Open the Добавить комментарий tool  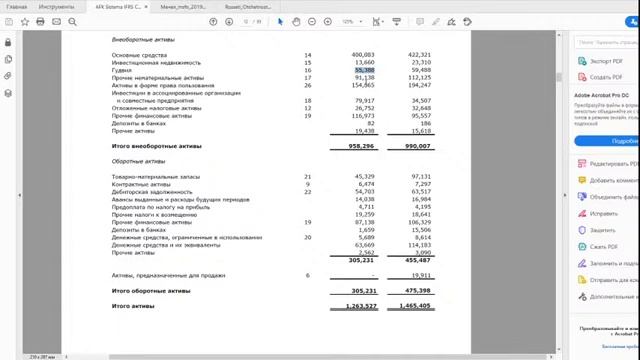point(608,180)
